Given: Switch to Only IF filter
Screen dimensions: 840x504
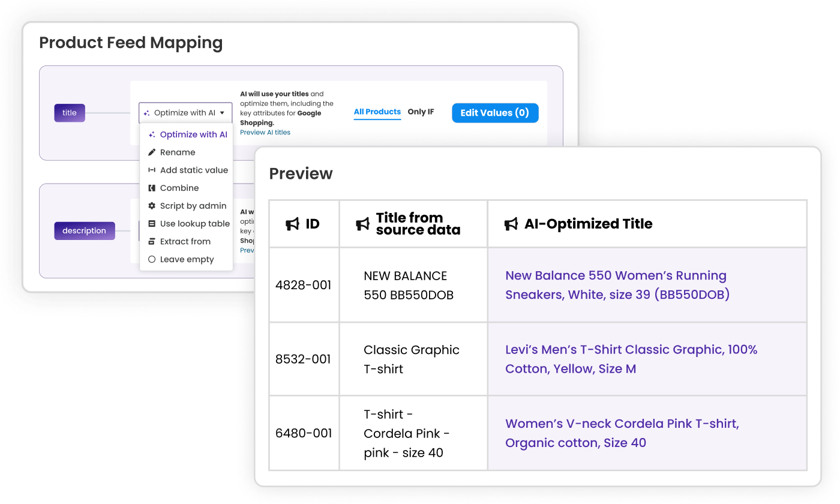Looking at the screenshot, I should (421, 112).
